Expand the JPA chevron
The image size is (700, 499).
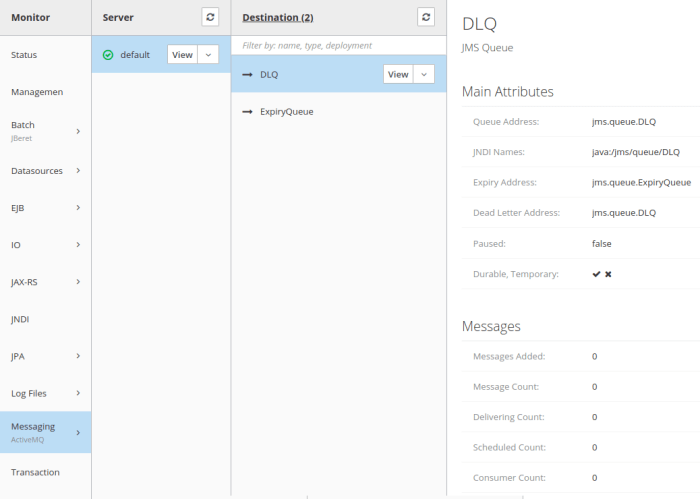(x=78, y=356)
